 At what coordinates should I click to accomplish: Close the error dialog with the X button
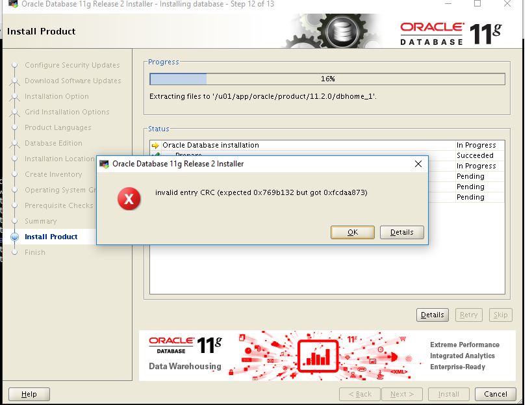pos(418,164)
